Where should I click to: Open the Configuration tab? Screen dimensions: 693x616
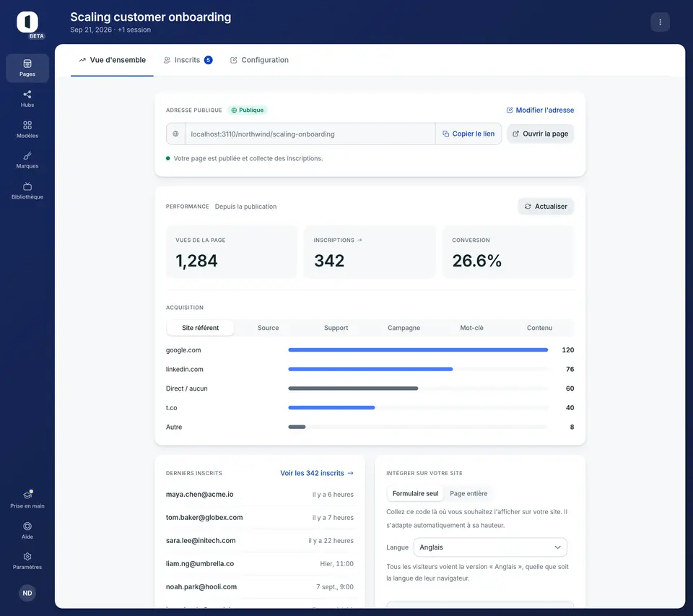259,60
